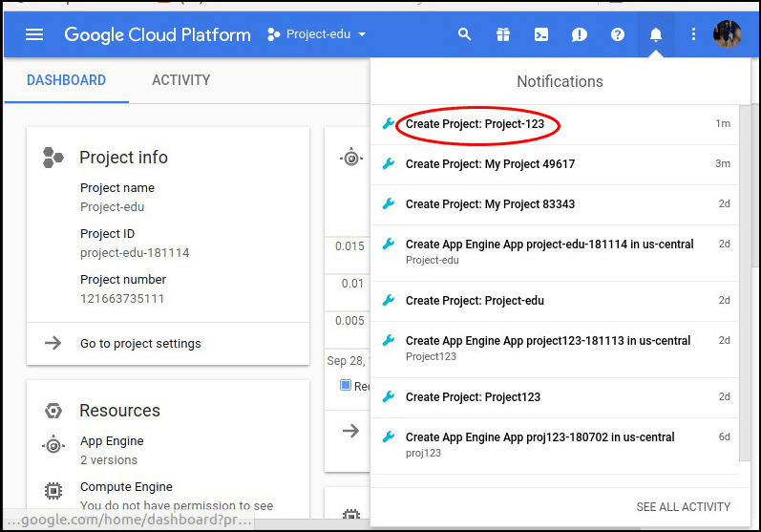761x532 pixels.
Task: Click the Project info card title
Action: (x=123, y=158)
